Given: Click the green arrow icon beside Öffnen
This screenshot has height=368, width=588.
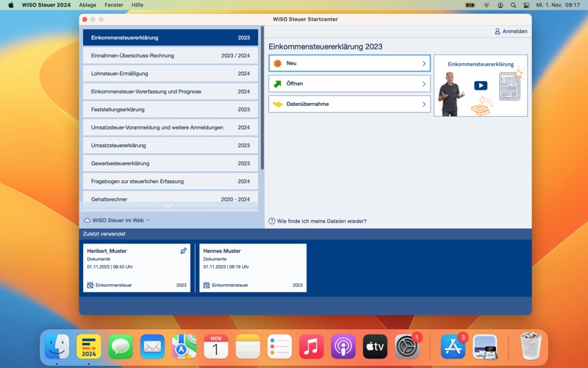Looking at the screenshot, I should [278, 84].
